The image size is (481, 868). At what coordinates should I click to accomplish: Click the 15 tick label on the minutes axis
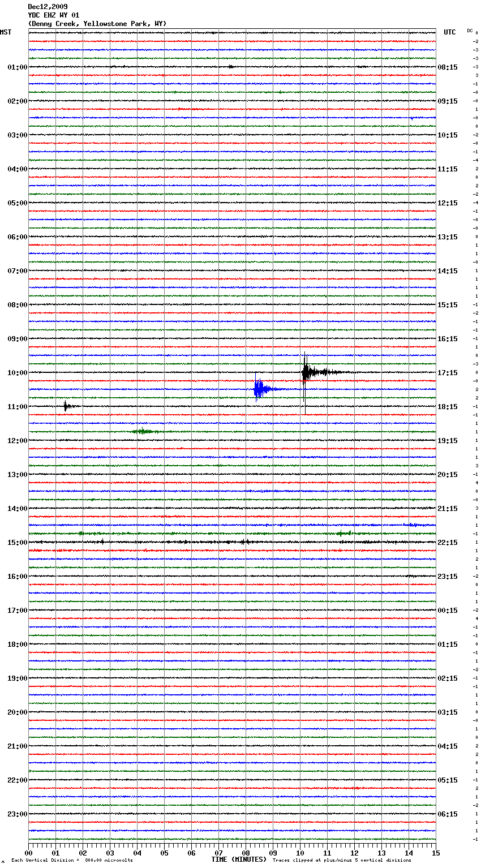point(436,853)
